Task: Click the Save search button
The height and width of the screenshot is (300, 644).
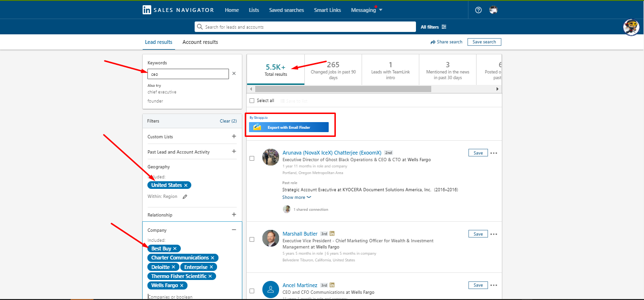Action: [484, 42]
